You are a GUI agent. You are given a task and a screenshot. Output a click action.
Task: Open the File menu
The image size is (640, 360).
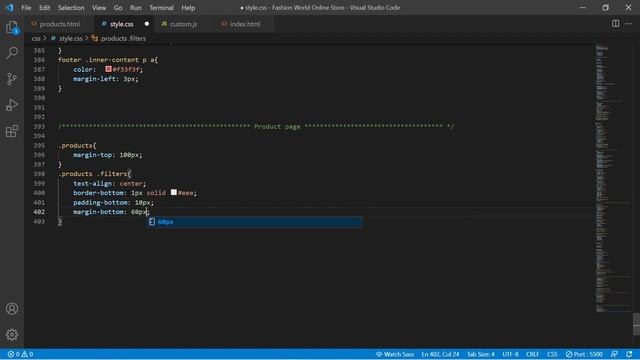coord(26,8)
